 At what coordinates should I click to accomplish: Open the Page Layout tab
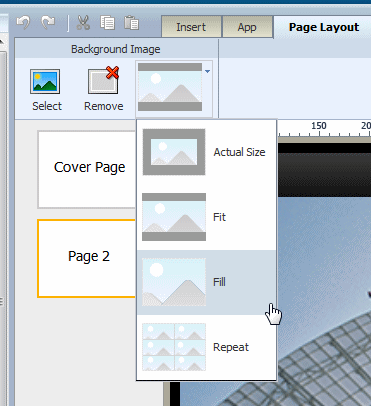click(324, 27)
